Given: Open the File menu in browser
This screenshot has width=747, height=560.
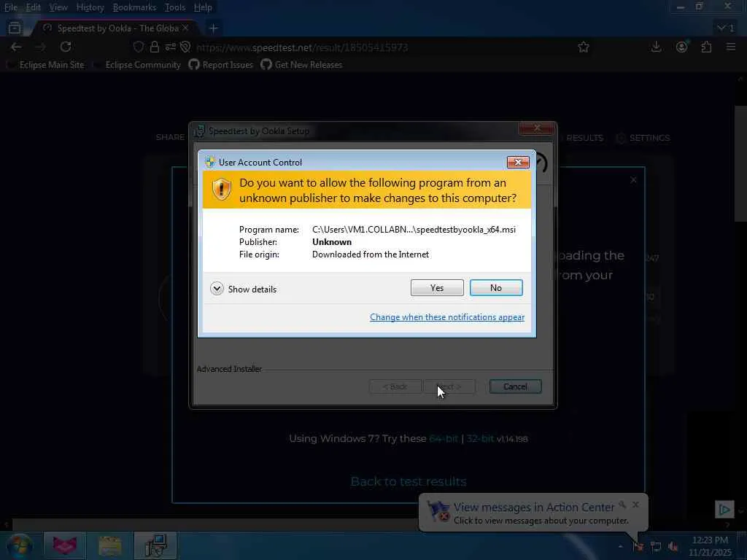Looking at the screenshot, I should coord(10,7).
